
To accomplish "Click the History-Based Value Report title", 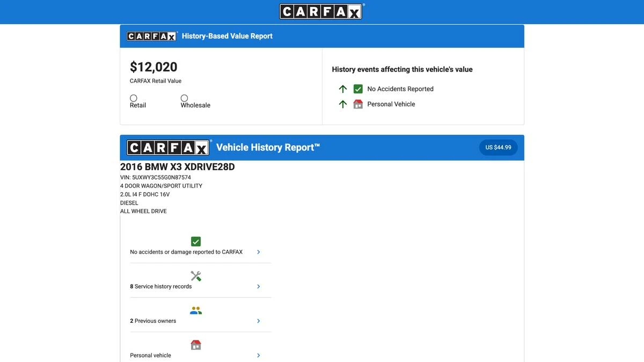I will tap(227, 36).
